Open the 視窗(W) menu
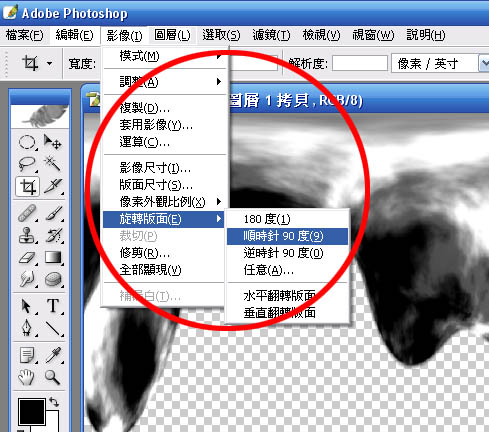Viewport: 489px width, 432px height. (x=373, y=35)
